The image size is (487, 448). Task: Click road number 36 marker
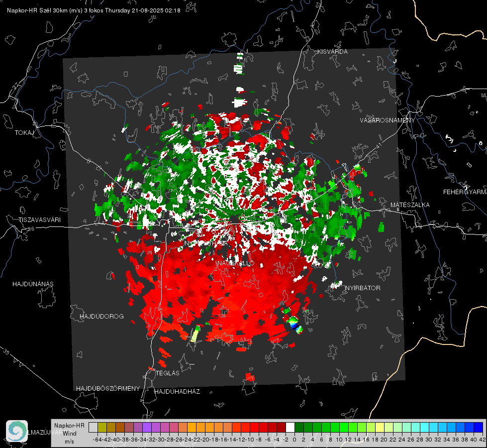tap(31, 228)
